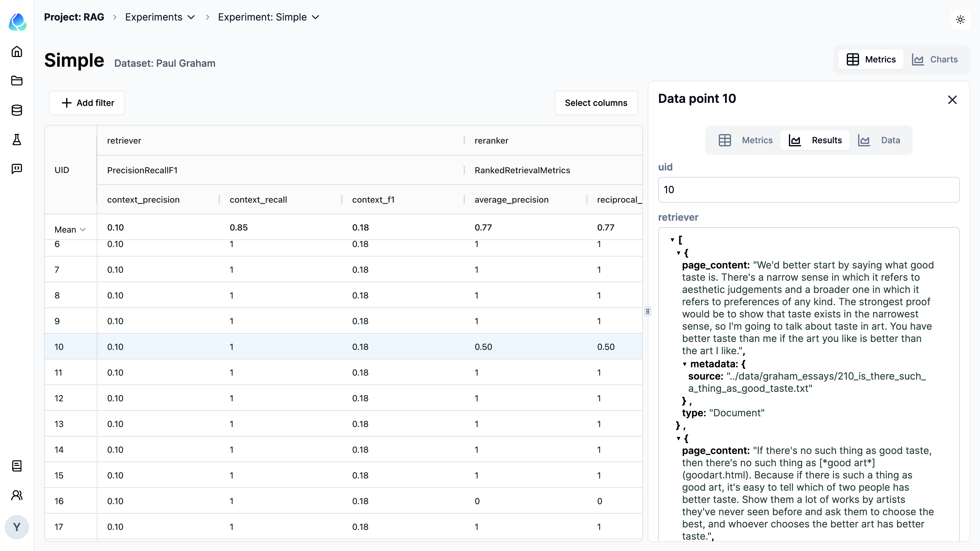The image size is (980, 551).
Task: Click uid input field in data point panel
Action: 808,189
